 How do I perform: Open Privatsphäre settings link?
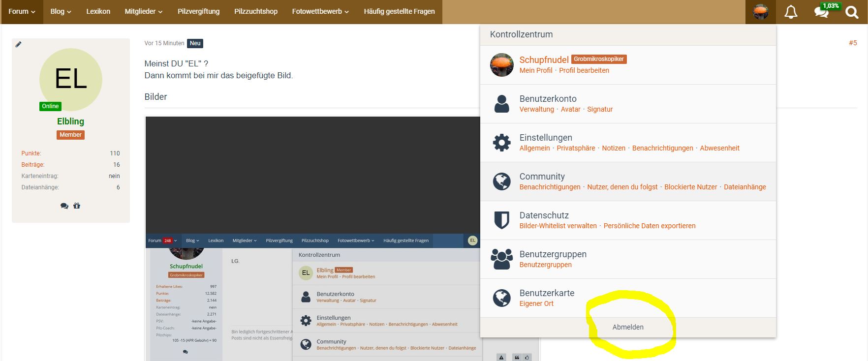576,148
